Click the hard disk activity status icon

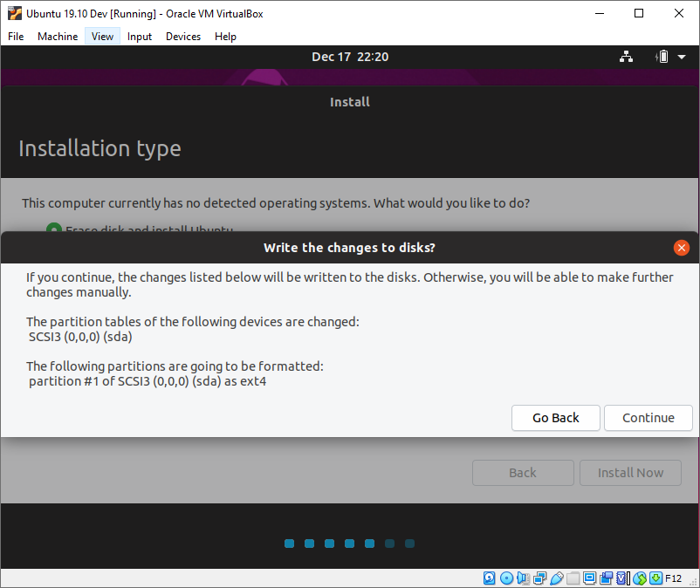pos(490,578)
